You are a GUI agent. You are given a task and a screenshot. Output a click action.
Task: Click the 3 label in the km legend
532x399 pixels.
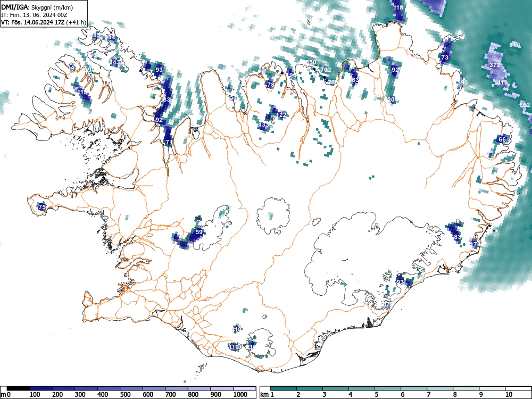pyautogui.click(x=325, y=395)
